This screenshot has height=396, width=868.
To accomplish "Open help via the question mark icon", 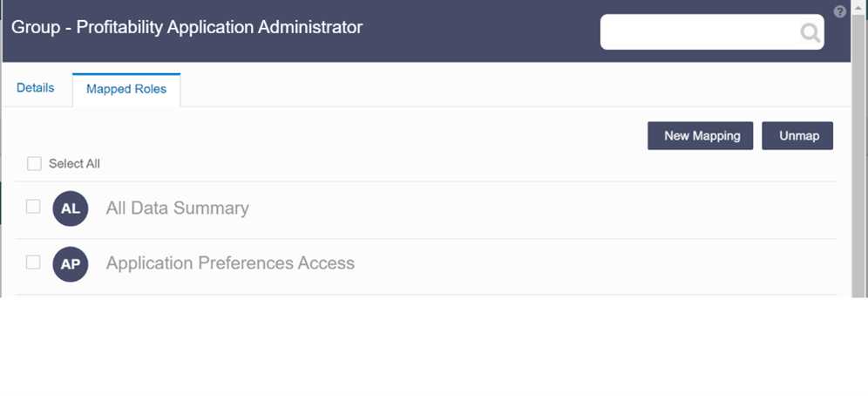I will (840, 11).
